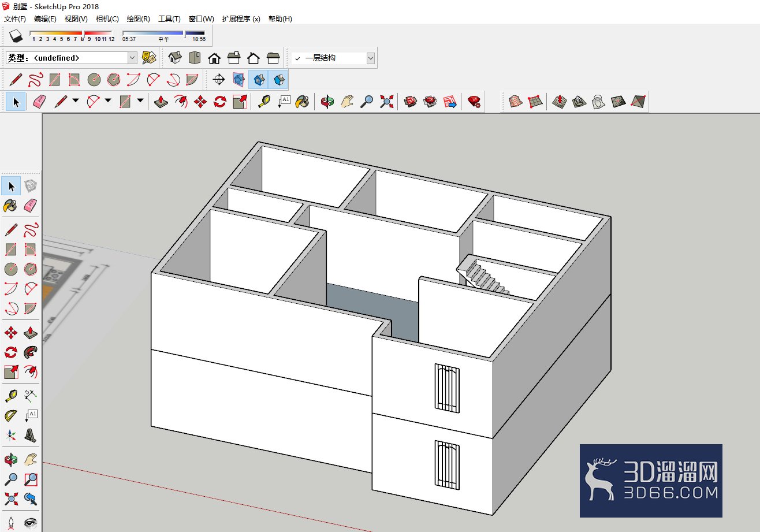This screenshot has height=532, width=760.
Task: Expand the 一层结构 layer dropdown
Action: [x=333, y=58]
